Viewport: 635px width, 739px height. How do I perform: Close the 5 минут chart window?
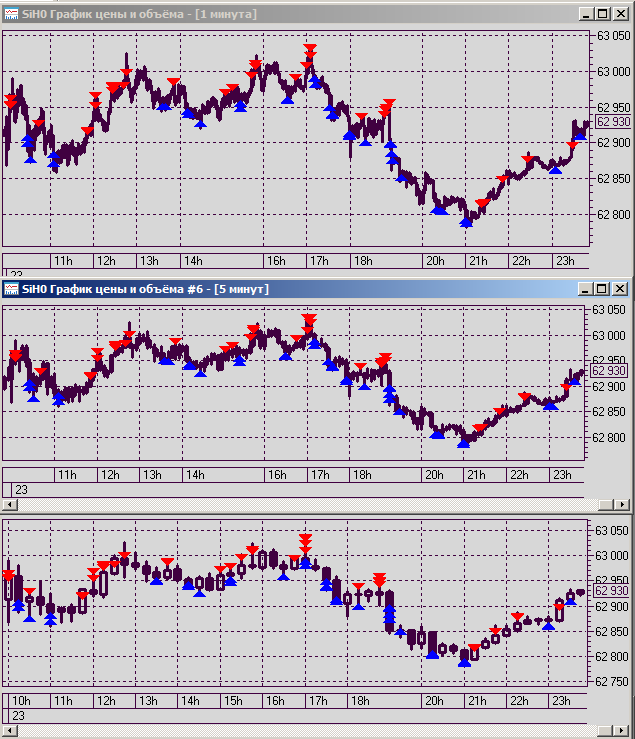coord(620,289)
